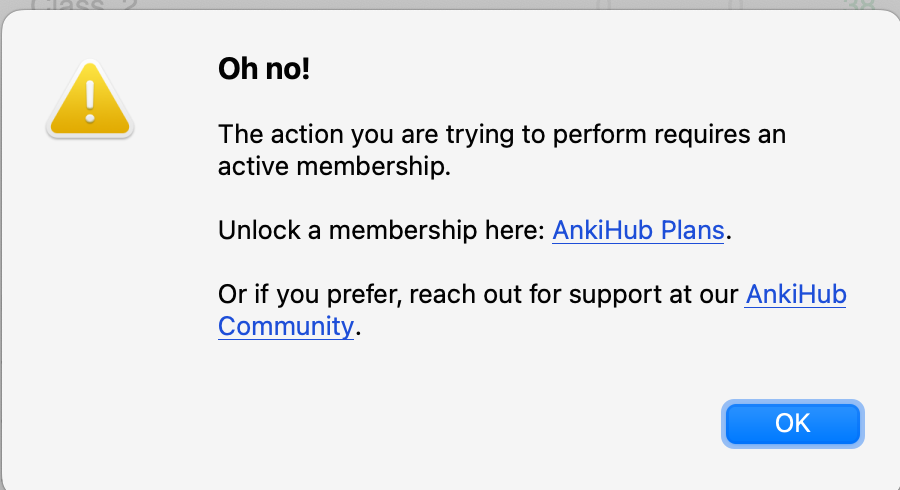Click the word "Community" in the link
This screenshot has height=490, width=900.
pyautogui.click(x=286, y=326)
